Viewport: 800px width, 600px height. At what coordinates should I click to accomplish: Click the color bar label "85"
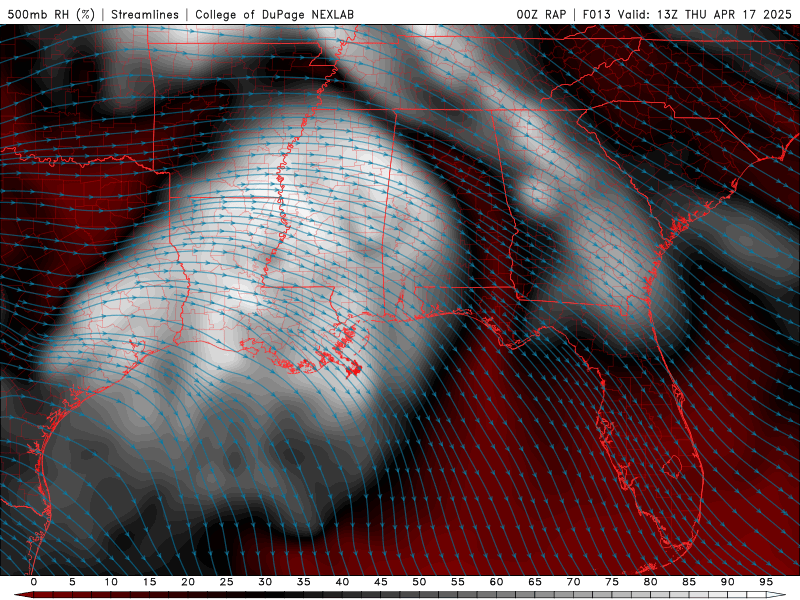point(689,582)
